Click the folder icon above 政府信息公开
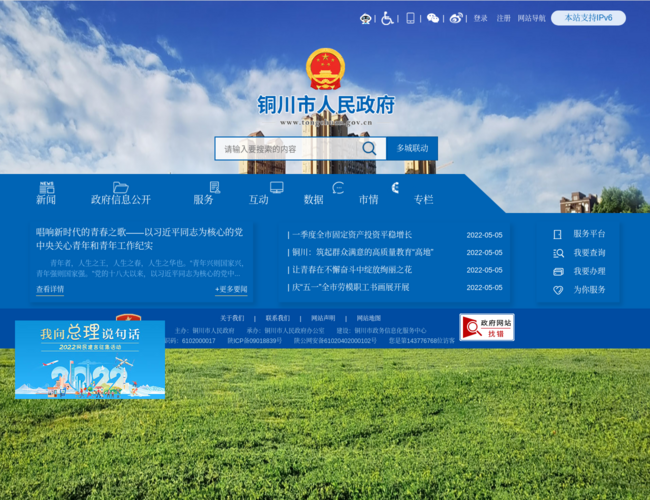650x500 pixels. (x=121, y=187)
